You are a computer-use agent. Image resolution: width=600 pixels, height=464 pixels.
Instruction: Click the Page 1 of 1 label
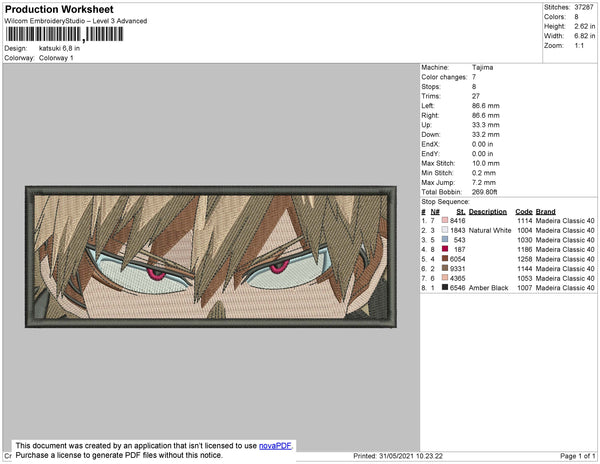click(x=577, y=456)
